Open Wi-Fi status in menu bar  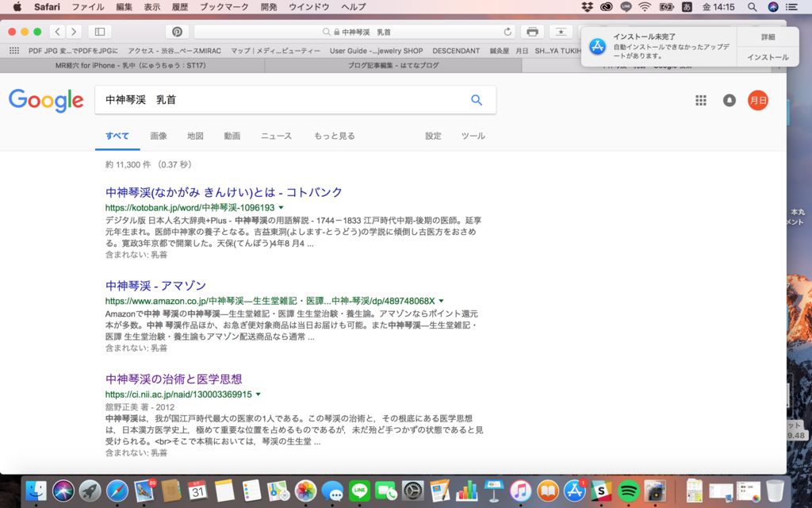tap(645, 6)
